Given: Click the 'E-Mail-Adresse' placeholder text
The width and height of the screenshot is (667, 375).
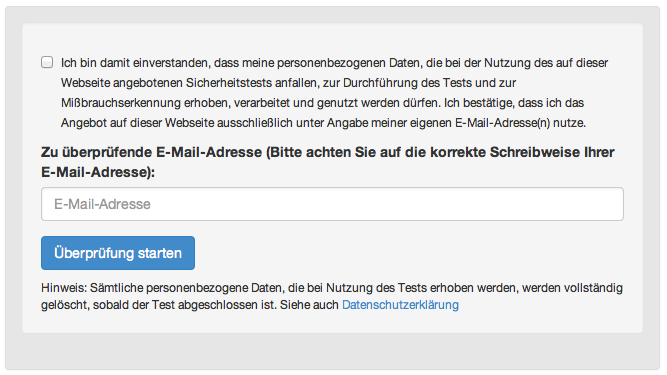Looking at the screenshot, I should coord(102,204).
